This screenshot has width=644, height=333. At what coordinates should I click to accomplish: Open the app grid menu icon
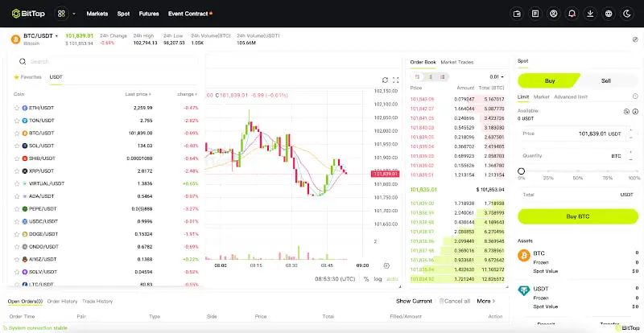pyautogui.click(x=61, y=14)
